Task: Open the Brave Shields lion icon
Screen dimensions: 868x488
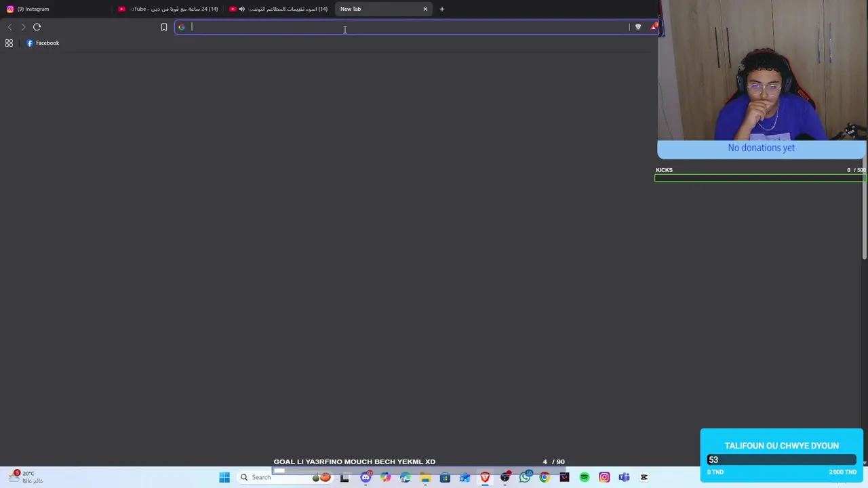Action: point(637,27)
